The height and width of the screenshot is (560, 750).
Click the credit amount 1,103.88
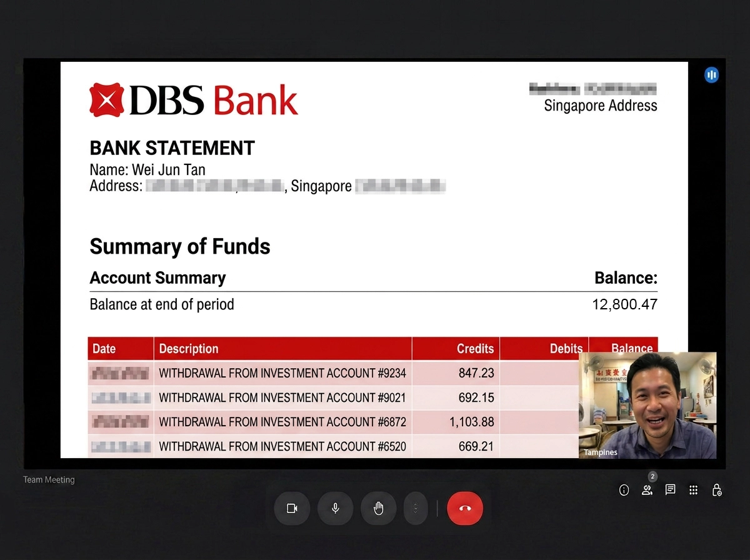[472, 422]
